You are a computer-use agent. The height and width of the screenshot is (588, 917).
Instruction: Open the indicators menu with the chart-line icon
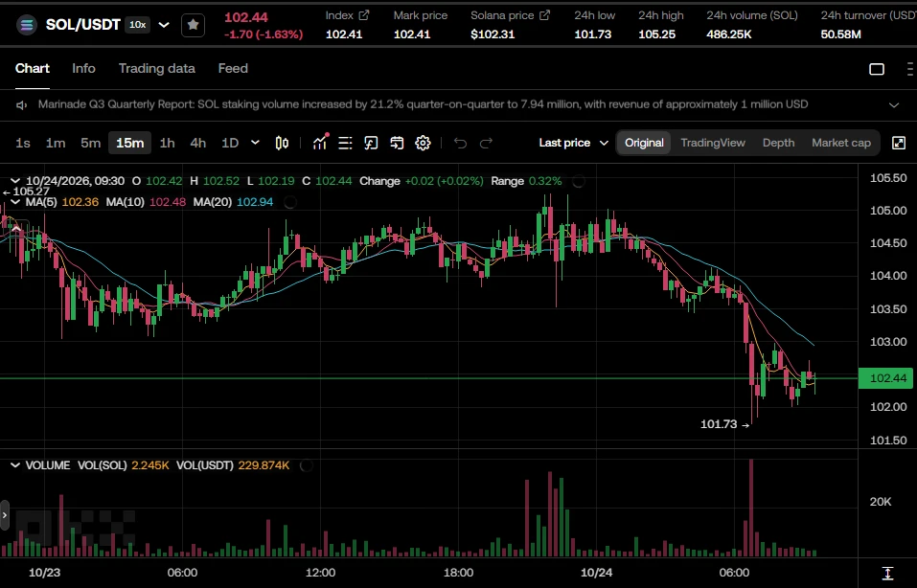click(320, 143)
